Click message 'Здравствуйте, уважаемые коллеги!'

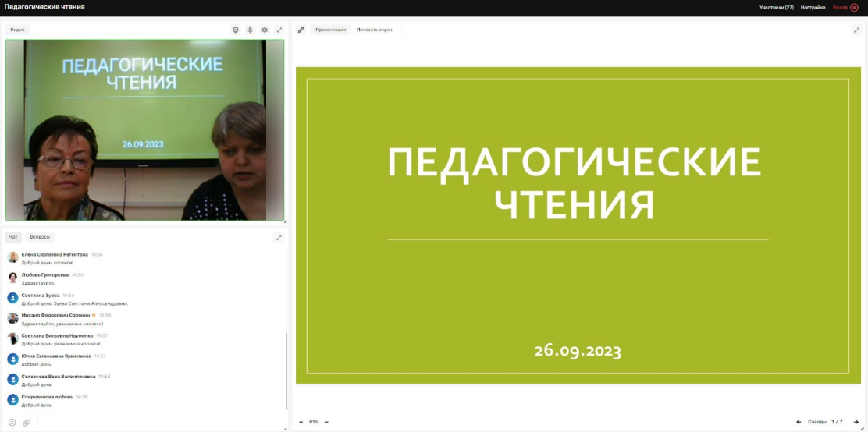pyautogui.click(x=62, y=324)
